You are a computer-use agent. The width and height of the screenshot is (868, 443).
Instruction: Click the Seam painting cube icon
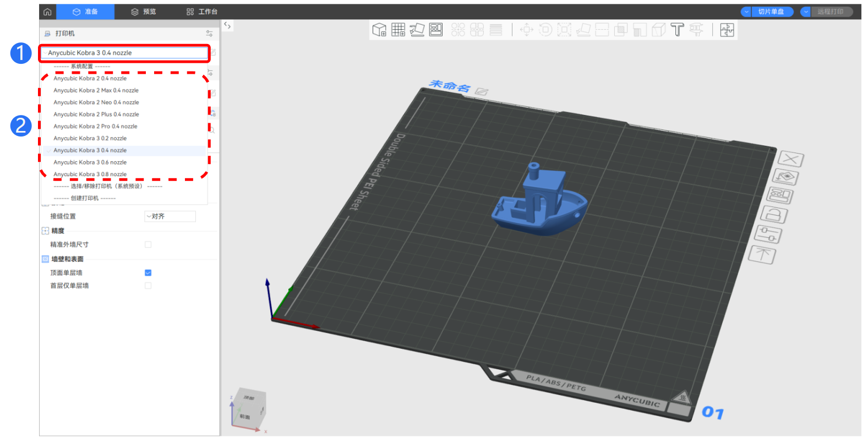(x=659, y=30)
